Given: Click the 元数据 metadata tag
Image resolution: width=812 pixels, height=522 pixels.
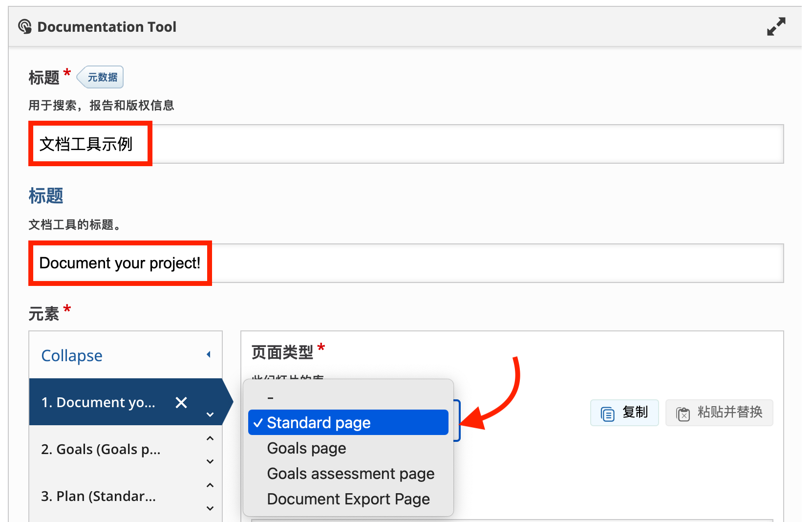Looking at the screenshot, I should (101, 77).
